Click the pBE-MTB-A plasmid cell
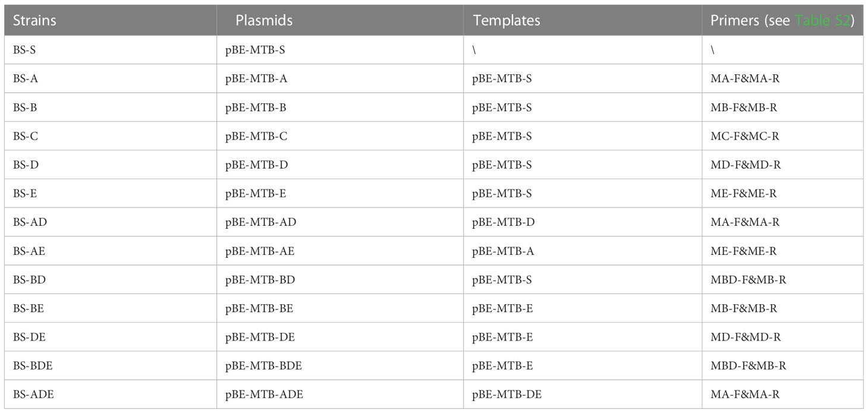This screenshot has width=868, height=413. click(x=340, y=78)
